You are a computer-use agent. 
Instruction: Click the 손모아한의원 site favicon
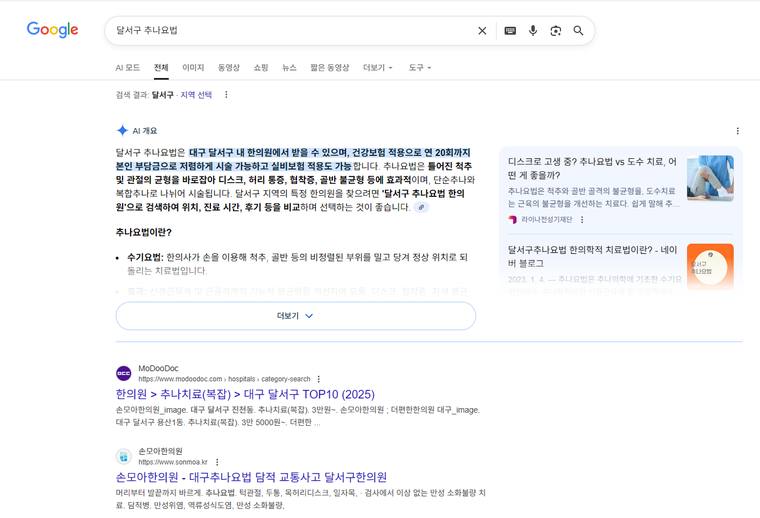[124, 456]
